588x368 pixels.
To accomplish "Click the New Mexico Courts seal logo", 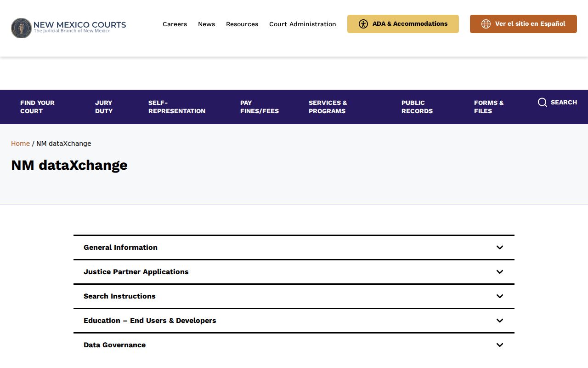I will (21, 28).
